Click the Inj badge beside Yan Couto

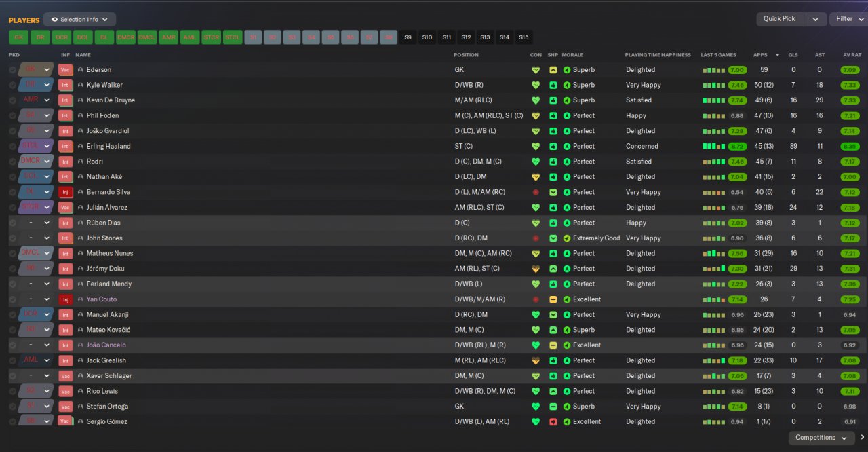65,299
